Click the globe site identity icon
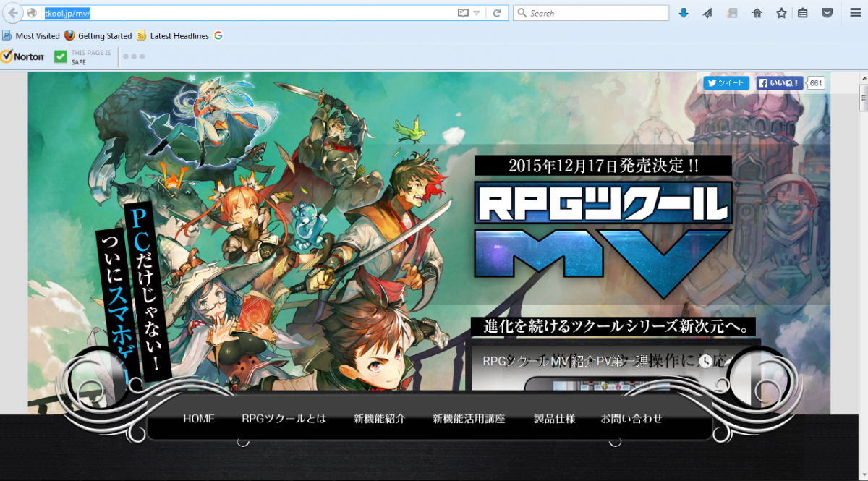Screen dimensions: 868x481 coord(32,13)
